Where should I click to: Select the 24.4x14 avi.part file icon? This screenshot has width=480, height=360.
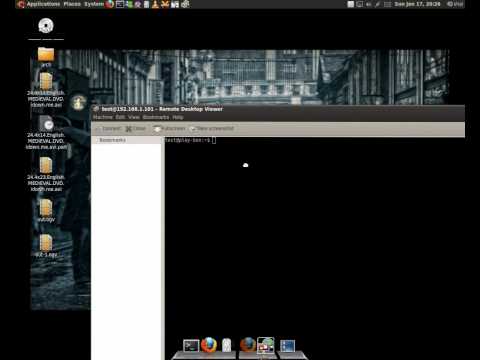[46, 124]
